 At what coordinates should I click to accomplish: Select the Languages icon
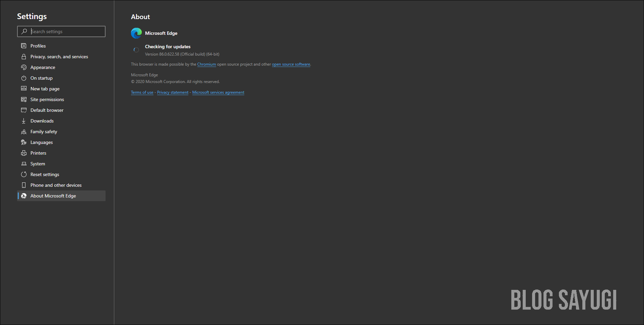(23, 142)
